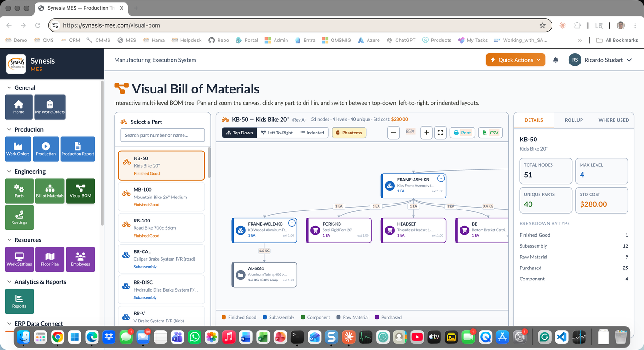Viewport: 644px width, 350px height.
Task: Print the BOM tree
Action: [462, 133]
